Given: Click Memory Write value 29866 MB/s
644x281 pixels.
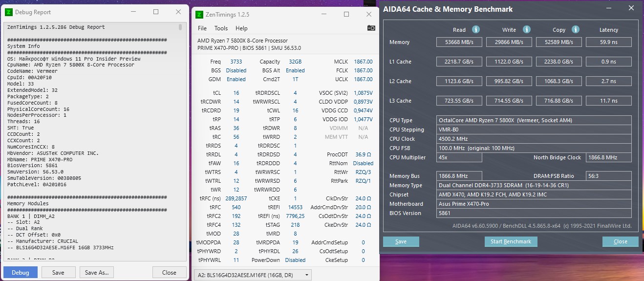Looking at the screenshot, I should coord(509,42).
